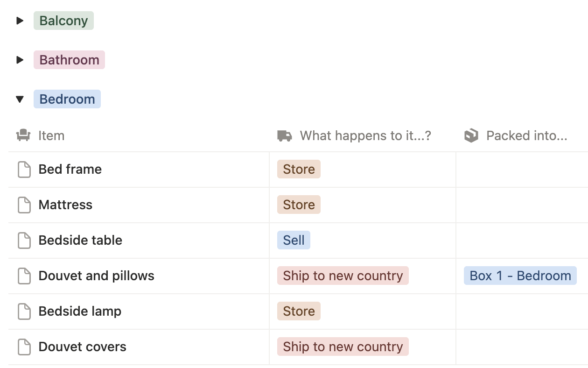Click the page icon next to Mattress

(x=24, y=205)
